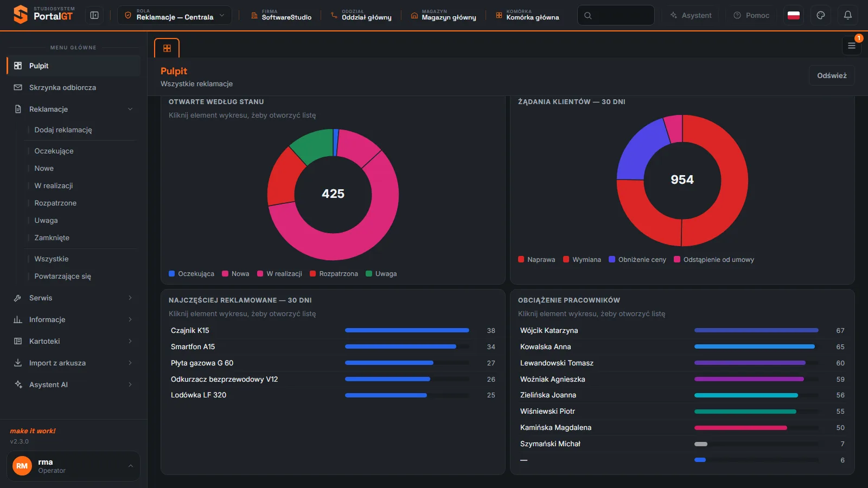Click the Serwis wrench icon
This screenshot has width=868, height=488.
18,298
